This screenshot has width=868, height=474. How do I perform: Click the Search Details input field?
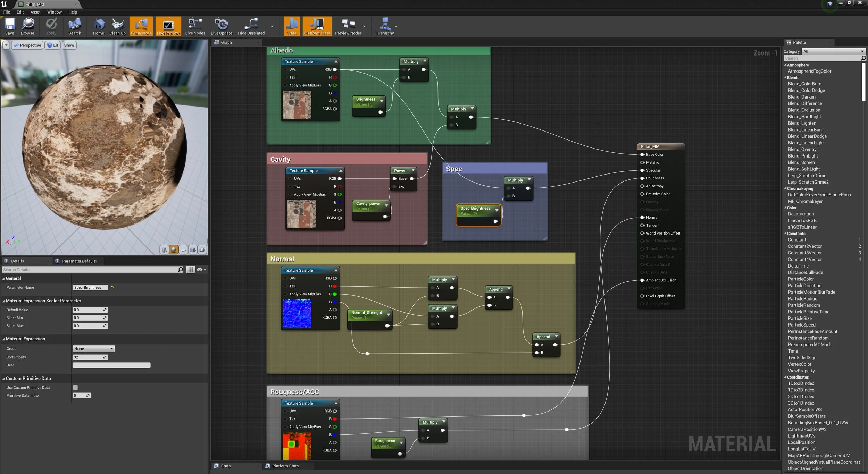point(90,270)
